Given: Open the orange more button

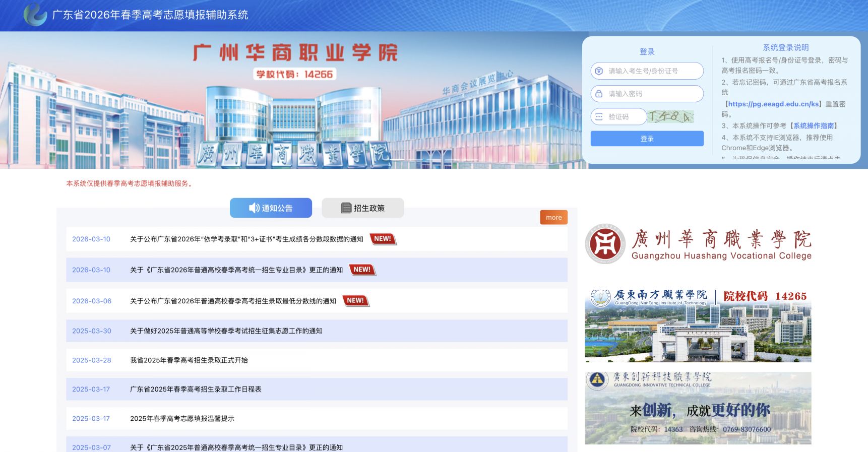Looking at the screenshot, I should tap(553, 217).
